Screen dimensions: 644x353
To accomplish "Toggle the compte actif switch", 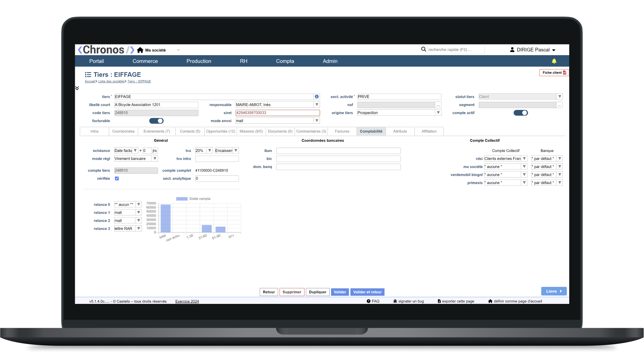I will 520,113.
